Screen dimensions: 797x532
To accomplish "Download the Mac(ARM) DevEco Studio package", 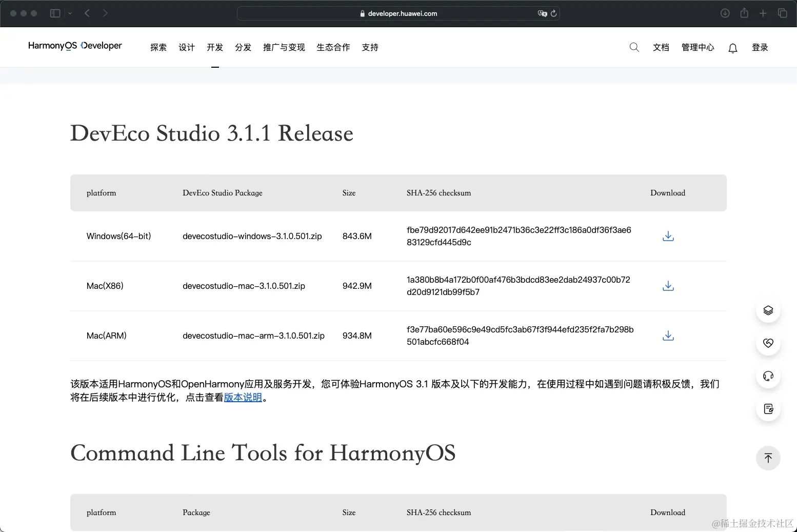I will point(668,336).
